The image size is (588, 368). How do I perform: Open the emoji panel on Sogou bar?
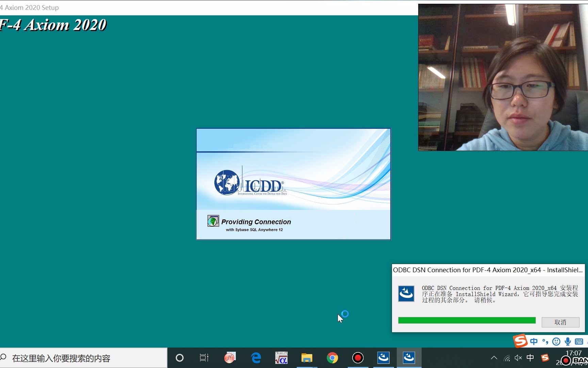pos(556,341)
